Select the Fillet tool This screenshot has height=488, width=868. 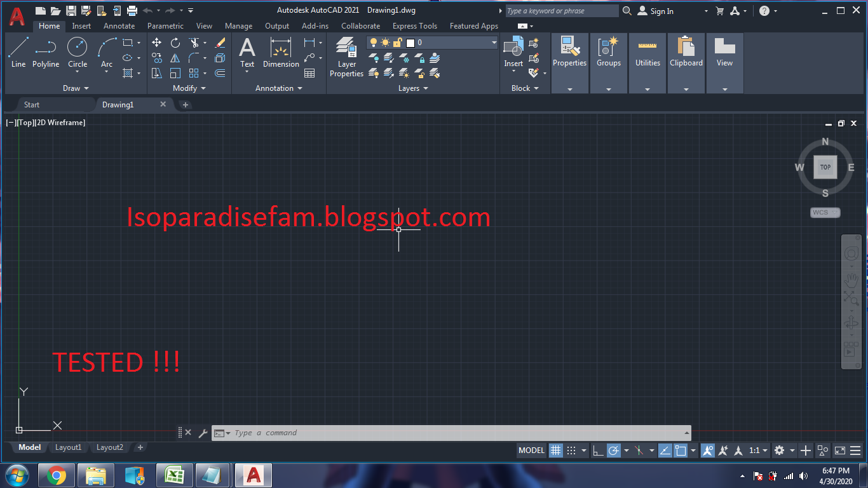(194, 58)
